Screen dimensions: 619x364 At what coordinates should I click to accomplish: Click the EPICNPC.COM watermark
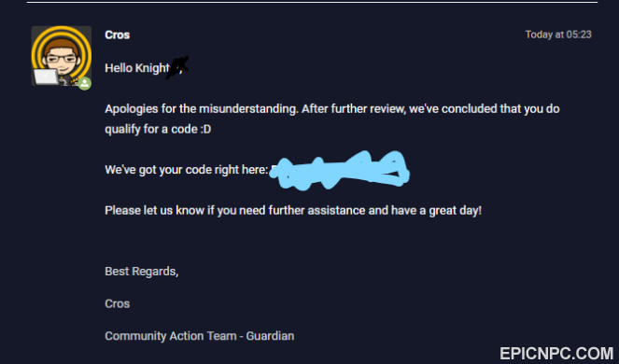tap(556, 354)
